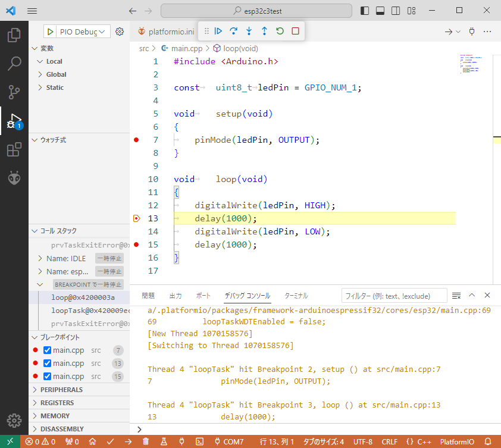Click main.cpp in the breadcrumb
Screen dimensions: 501x448
187,49
